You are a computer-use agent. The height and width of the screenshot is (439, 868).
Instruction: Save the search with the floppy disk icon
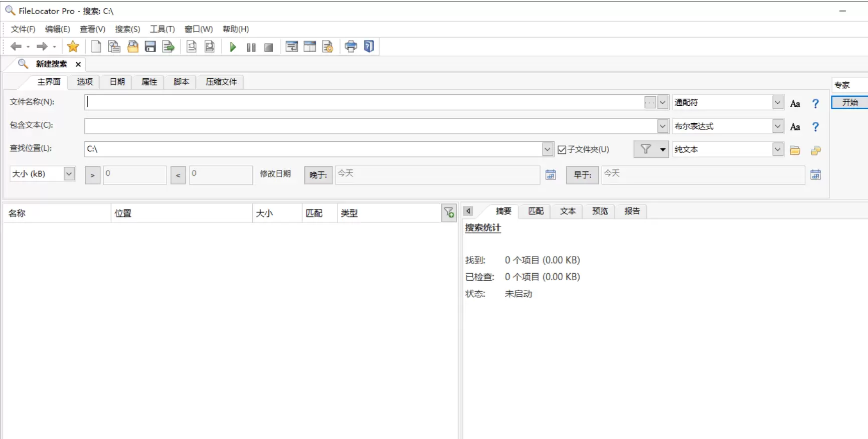click(x=150, y=47)
